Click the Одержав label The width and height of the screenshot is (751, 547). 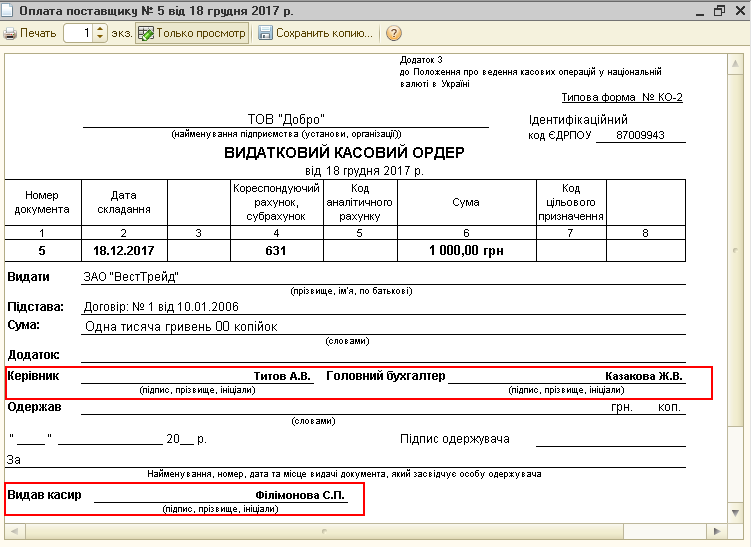[x=34, y=407]
